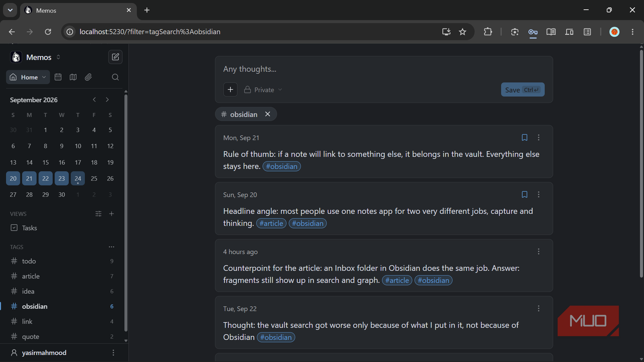The image size is (644, 362).
Task: Open yasirmahmood user profile
Action: click(x=44, y=353)
